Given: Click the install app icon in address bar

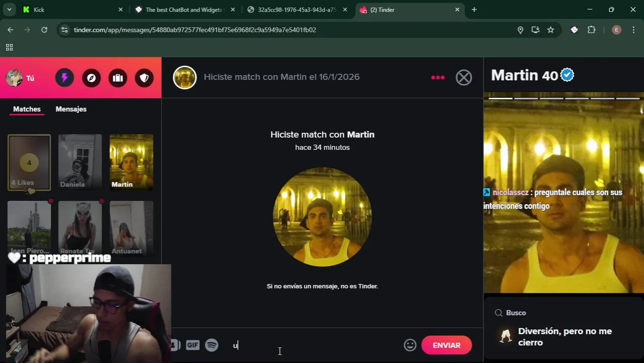Looking at the screenshot, I should click(535, 30).
